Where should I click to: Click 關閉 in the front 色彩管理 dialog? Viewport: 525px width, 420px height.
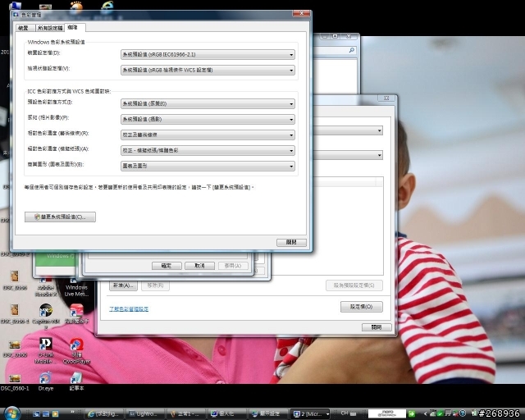click(291, 242)
